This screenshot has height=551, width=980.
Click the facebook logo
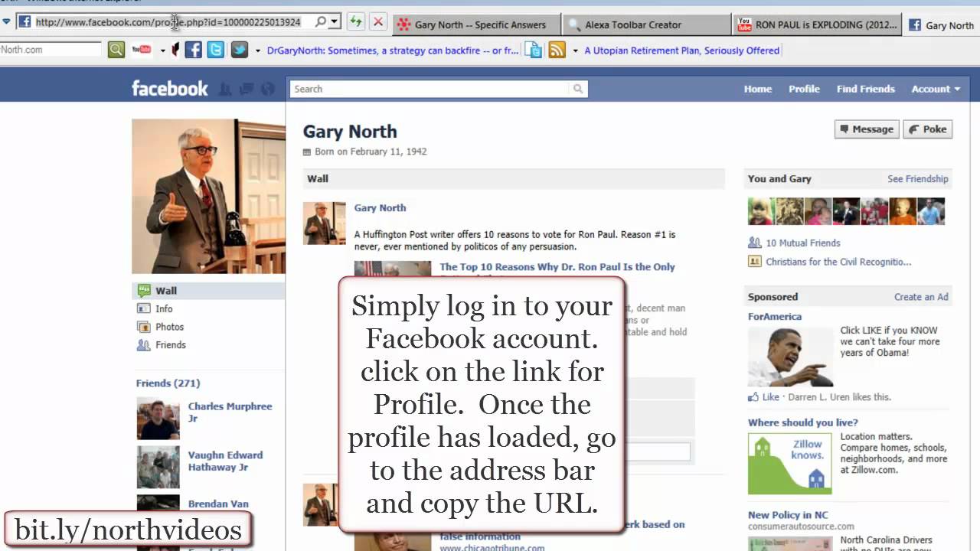[x=169, y=88]
